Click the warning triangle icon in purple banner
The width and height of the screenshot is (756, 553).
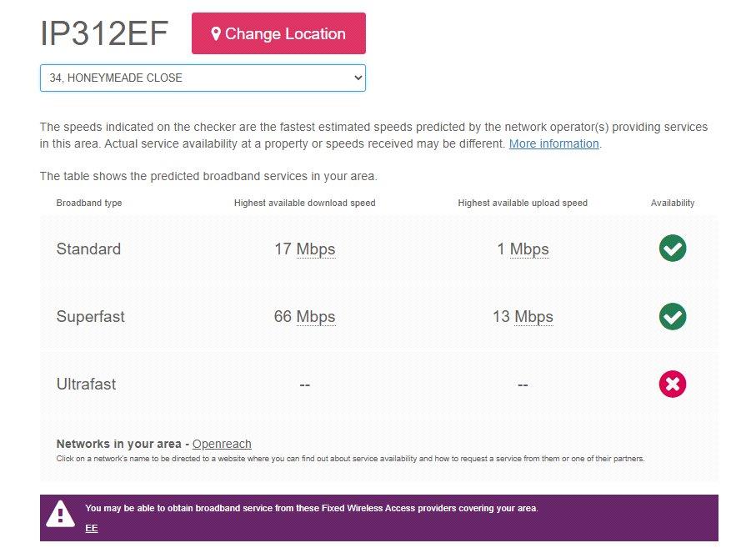[x=60, y=515]
